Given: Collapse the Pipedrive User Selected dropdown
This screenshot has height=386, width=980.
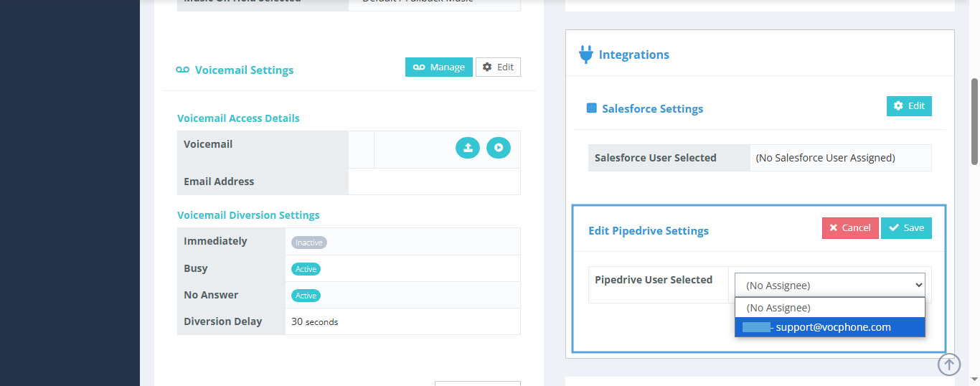Looking at the screenshot, I should [x=829, y=285].
